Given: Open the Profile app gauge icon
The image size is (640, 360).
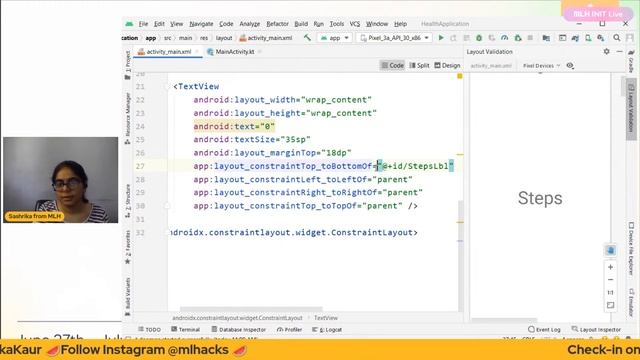Looking at the screenshot, I should [x=504, y=38].
